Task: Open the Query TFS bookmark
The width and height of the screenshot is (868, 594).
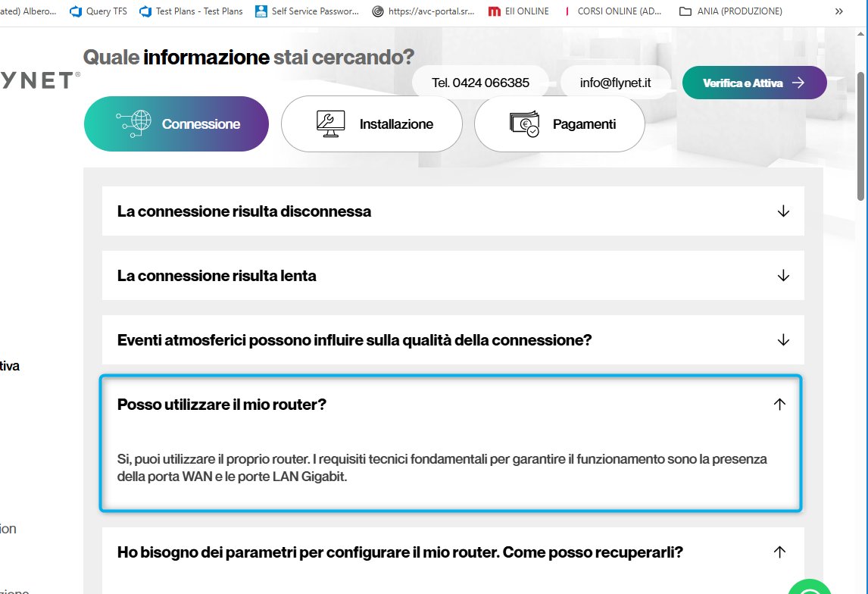Action: [x=98, y=11]
